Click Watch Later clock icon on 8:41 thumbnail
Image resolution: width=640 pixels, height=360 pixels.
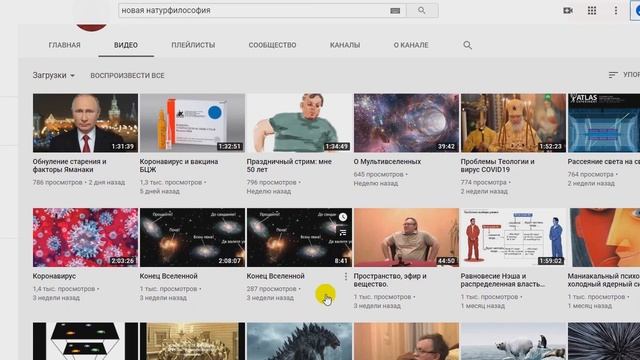click(343, 217)
